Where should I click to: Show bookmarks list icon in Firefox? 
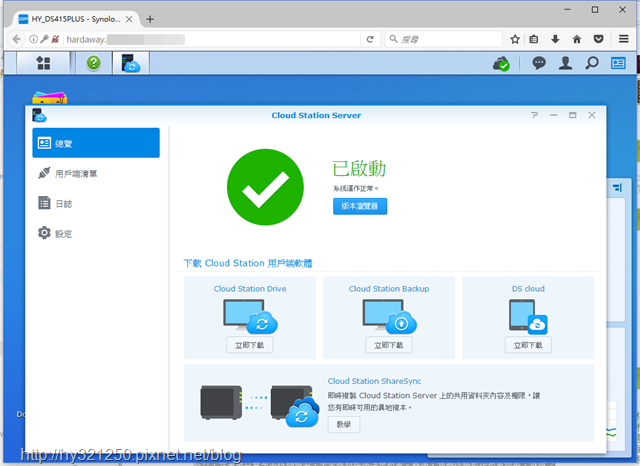[533, 39]
